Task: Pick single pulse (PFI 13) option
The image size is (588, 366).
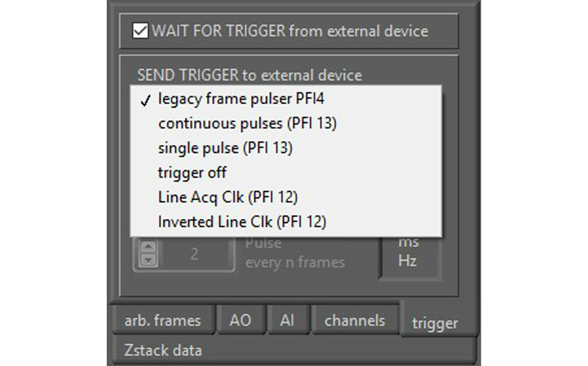Action: click(225, 148)
